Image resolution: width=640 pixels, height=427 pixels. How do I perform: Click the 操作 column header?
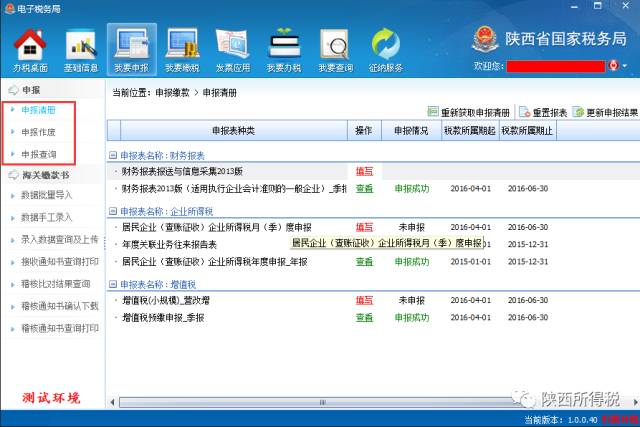point(364,131)
